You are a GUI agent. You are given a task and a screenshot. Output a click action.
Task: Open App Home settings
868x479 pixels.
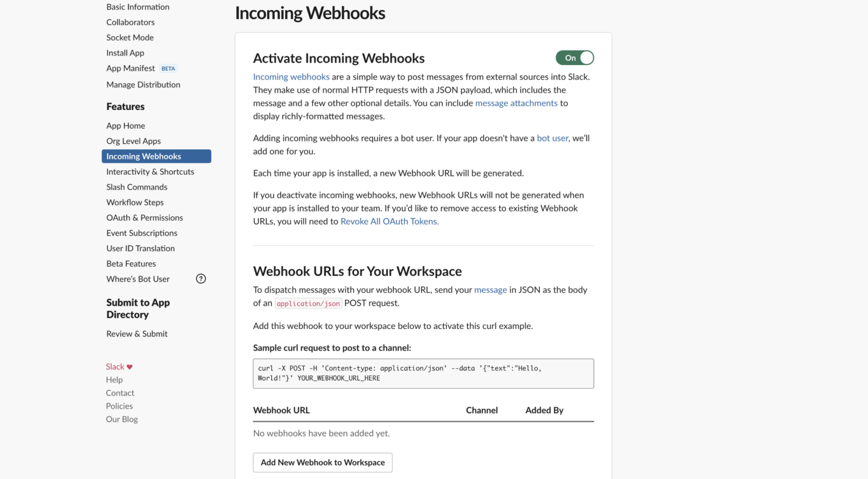(126, 125)
